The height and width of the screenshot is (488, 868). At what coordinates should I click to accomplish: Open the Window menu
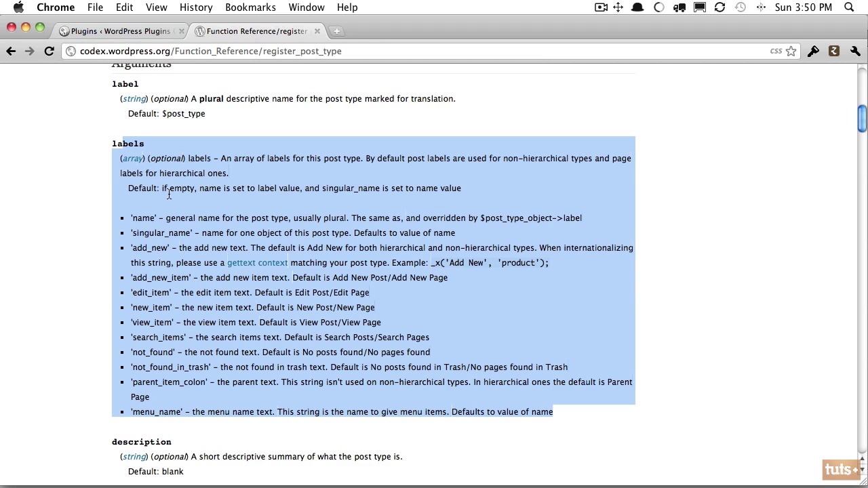coord(307,7)
